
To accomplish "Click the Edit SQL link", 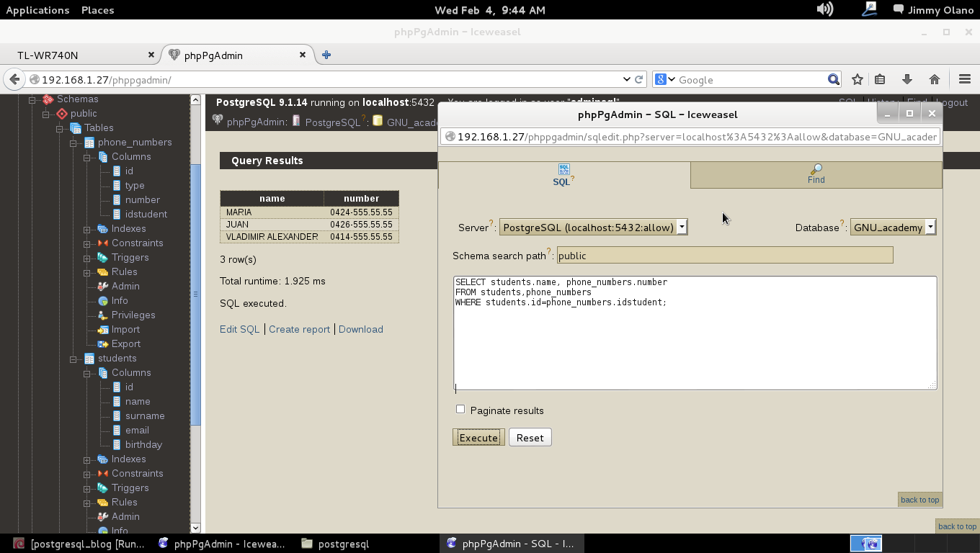I will coord(239,329).
